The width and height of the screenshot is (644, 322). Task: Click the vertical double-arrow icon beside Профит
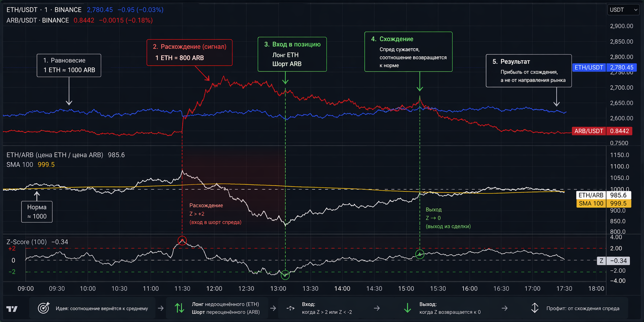[535, 308]
